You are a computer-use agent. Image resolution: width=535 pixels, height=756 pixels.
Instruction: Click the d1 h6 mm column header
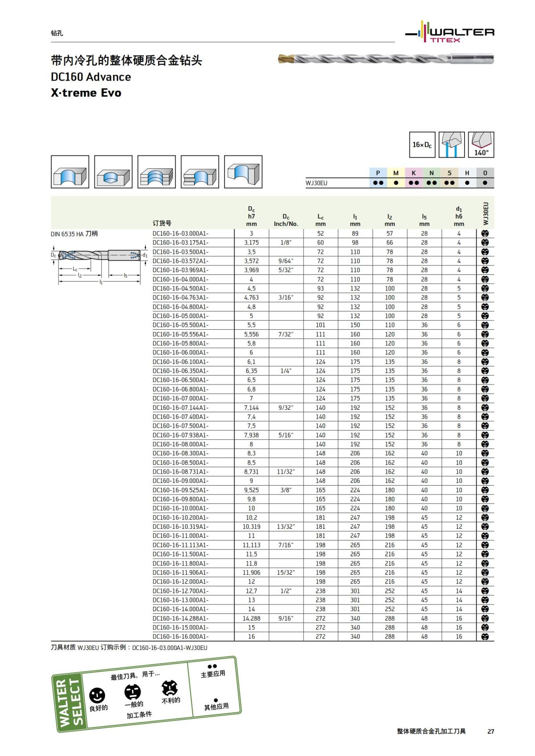(x=459, y=217)
